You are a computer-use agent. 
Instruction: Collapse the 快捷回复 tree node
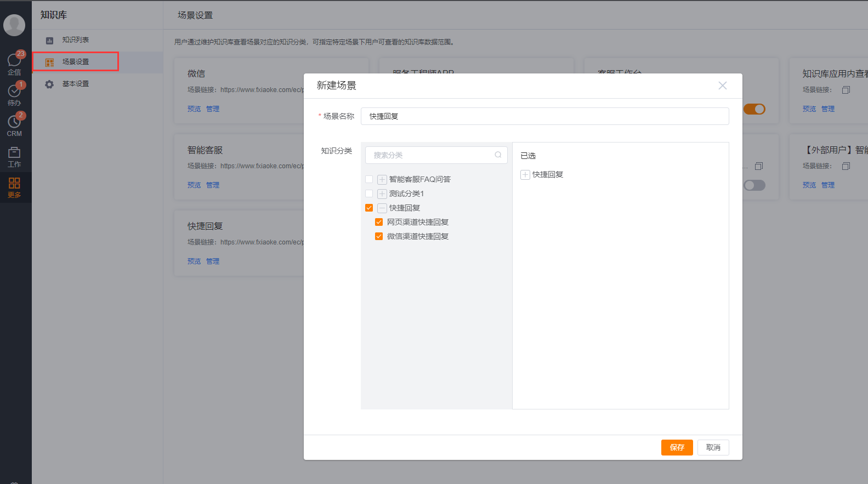point(382,208)
